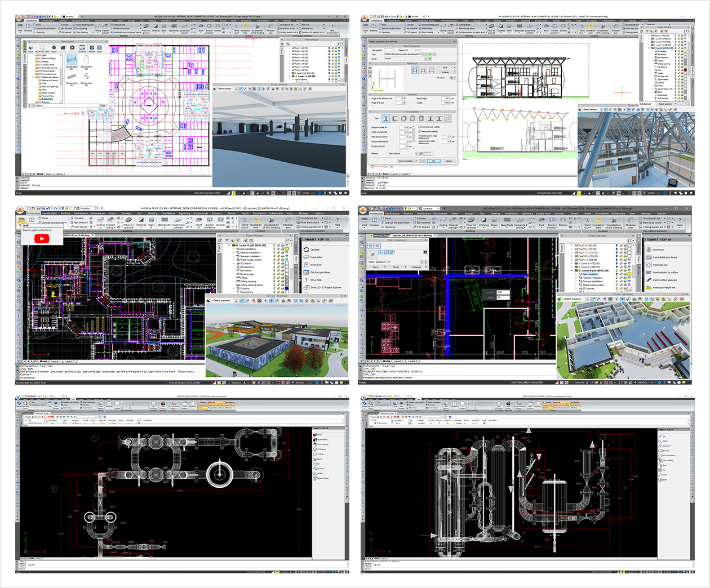Click Export icon in the Object Explorer panel
This screenshot has height=588, width=710.
coord(54,49)
